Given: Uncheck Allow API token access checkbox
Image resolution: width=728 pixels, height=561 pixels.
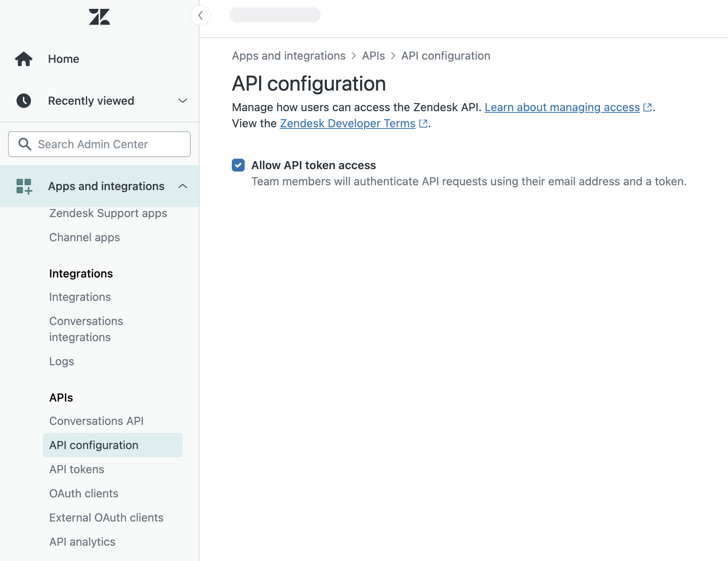Looking at the screenshot, I should coord(238,165).
